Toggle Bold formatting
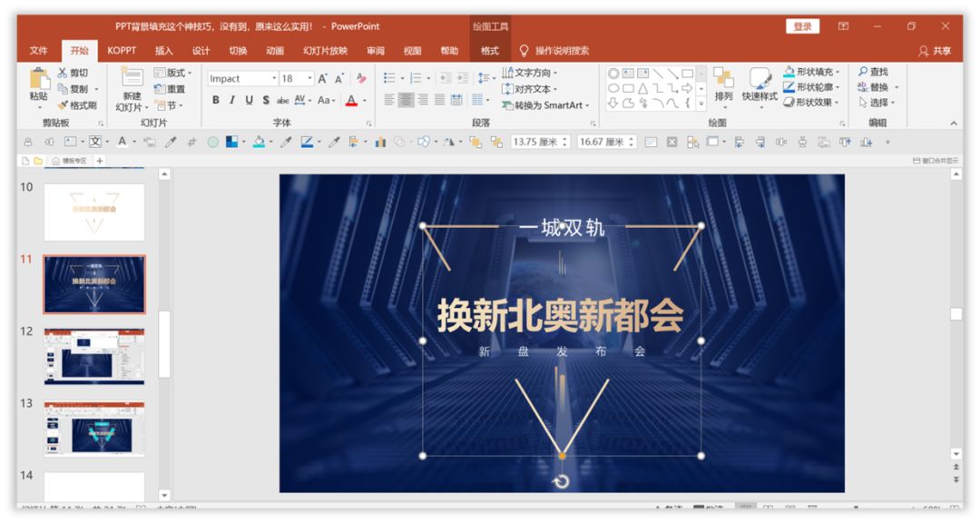The height and width of the screenshot is (523, 980). click(x=216, y=100)
